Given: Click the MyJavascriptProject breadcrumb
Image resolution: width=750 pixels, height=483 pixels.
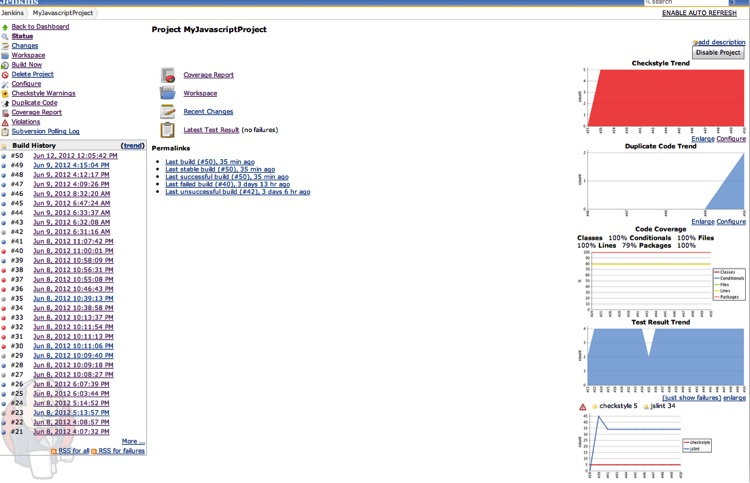Looking at the screenshot, I should [x=63, y=13].
